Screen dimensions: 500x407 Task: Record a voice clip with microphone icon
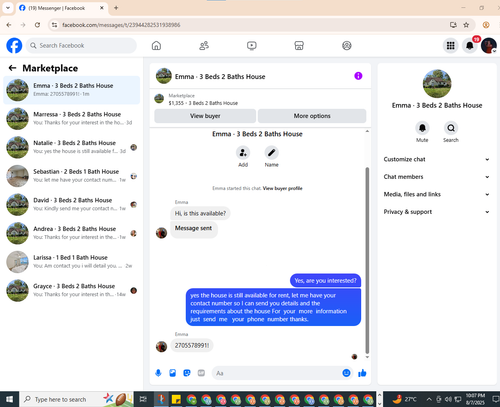point(158,373)
